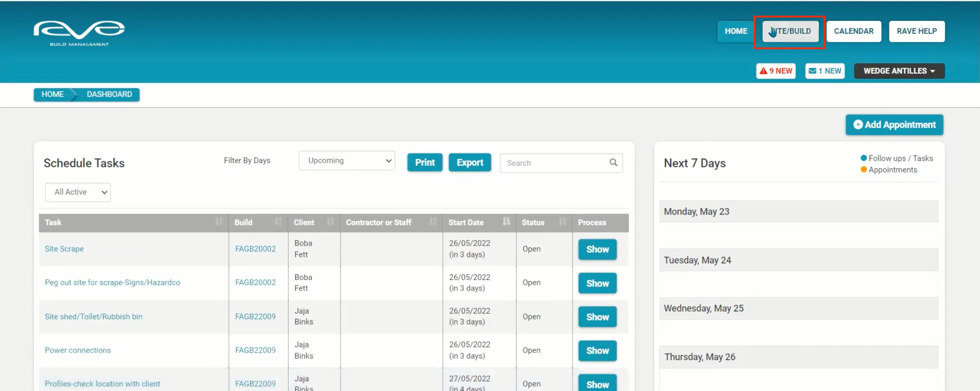The image size is (980, 391).
Task: Sort by the Client column arrows
Action: [x=330, y=222]
